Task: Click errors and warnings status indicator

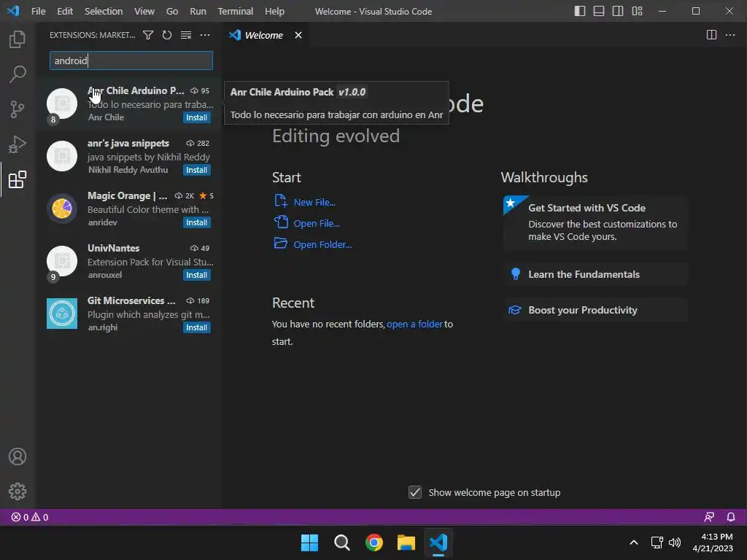Action: (x=29, y=517)
